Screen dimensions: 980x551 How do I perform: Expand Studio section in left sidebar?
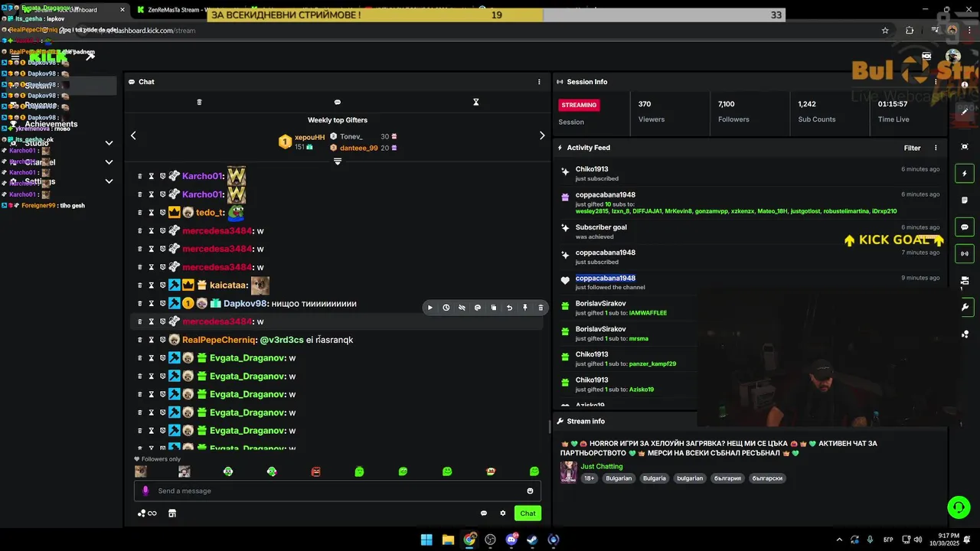click(109, 143)
